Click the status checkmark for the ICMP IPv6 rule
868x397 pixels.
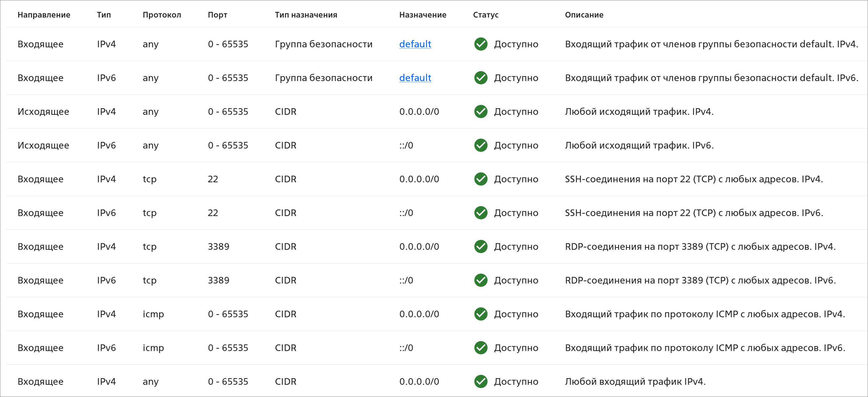coord(481,348)
